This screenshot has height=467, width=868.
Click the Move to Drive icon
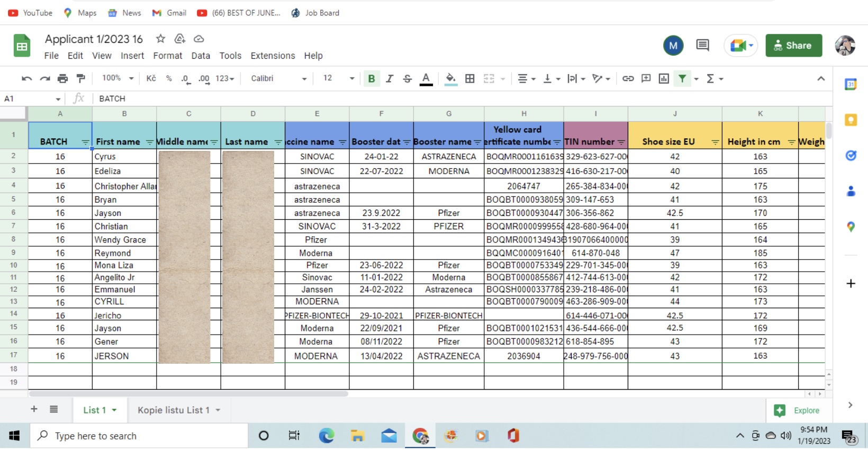pyautogui.click(x=180, y=39)
